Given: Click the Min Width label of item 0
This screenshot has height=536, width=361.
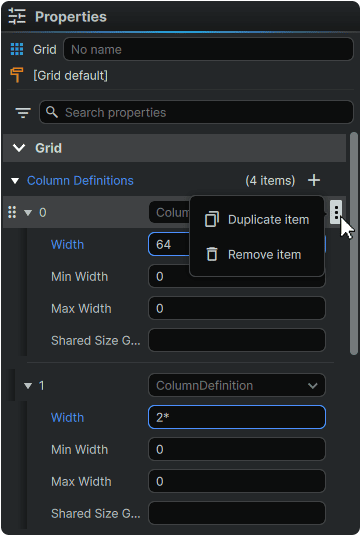Looking at the screenshot, I should (79, 277).
